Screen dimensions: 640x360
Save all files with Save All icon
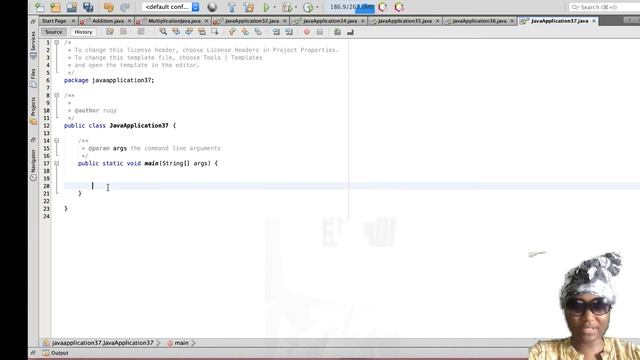coord(88,7)
